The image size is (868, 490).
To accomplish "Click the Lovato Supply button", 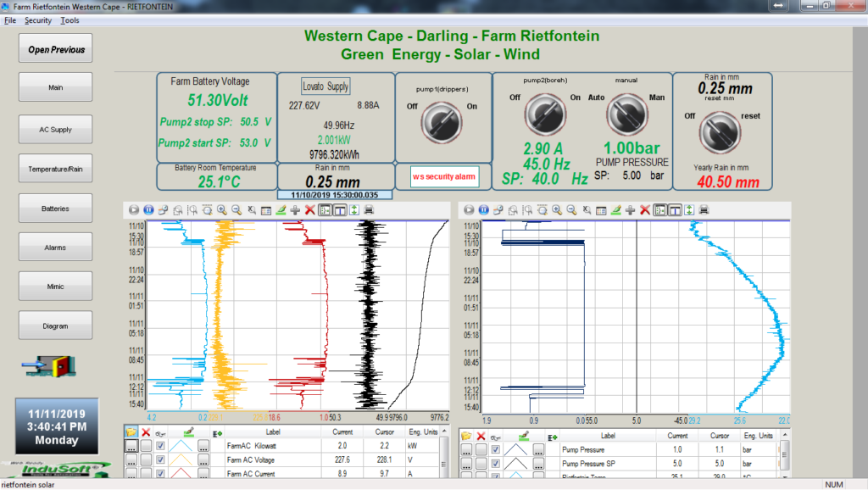I will click(325, 86).
